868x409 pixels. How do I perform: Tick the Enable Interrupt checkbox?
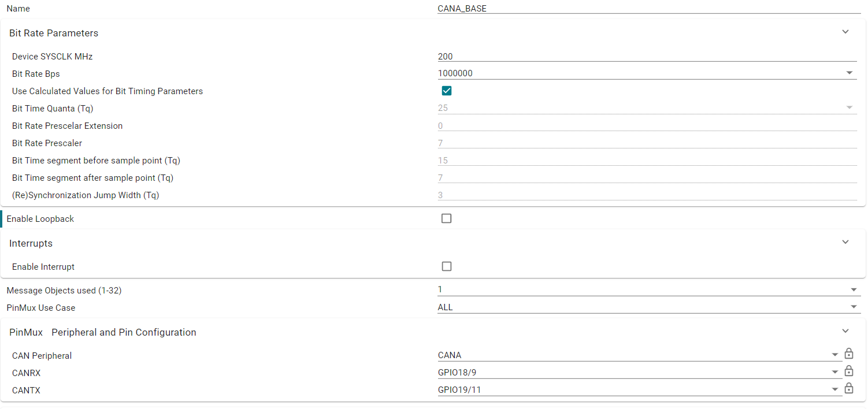point(446,266)
